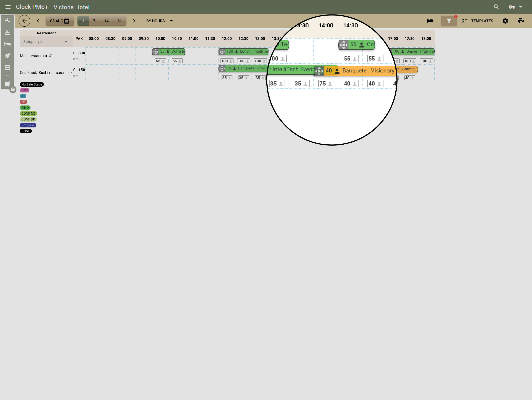
Task: Toggle the CONF ND sale stage tag
Action: pos(28,114)
